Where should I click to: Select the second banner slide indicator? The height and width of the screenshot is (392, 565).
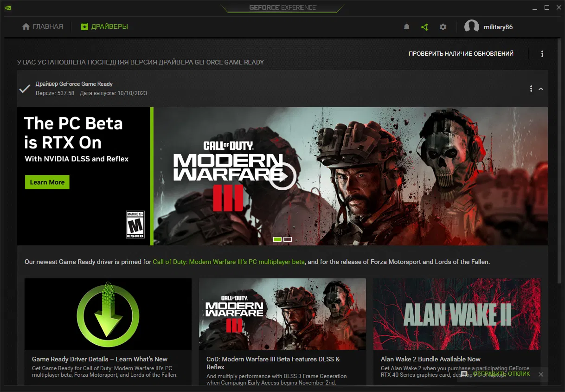click(x=288, y=239)
